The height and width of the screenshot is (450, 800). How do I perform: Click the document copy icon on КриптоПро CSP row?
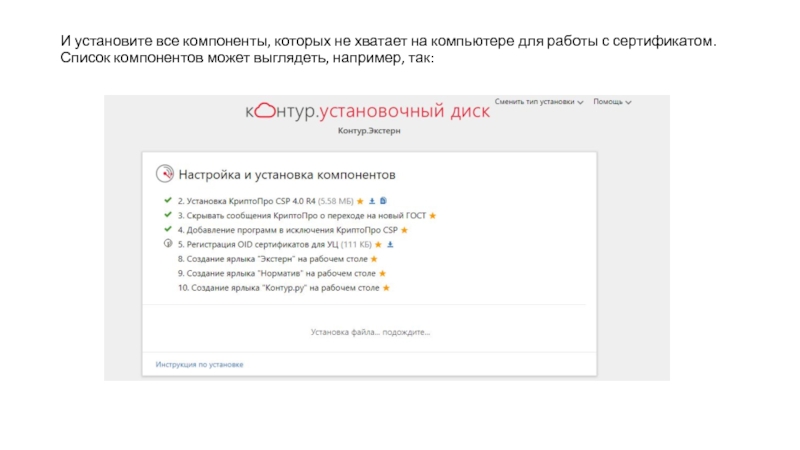pyautogui.click(x=383, y=201)
